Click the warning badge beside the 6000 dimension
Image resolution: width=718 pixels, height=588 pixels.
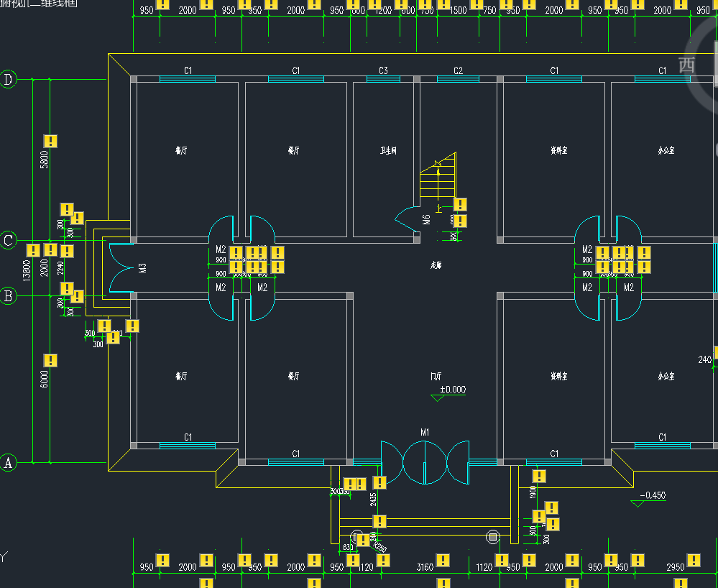pos(50,360)
